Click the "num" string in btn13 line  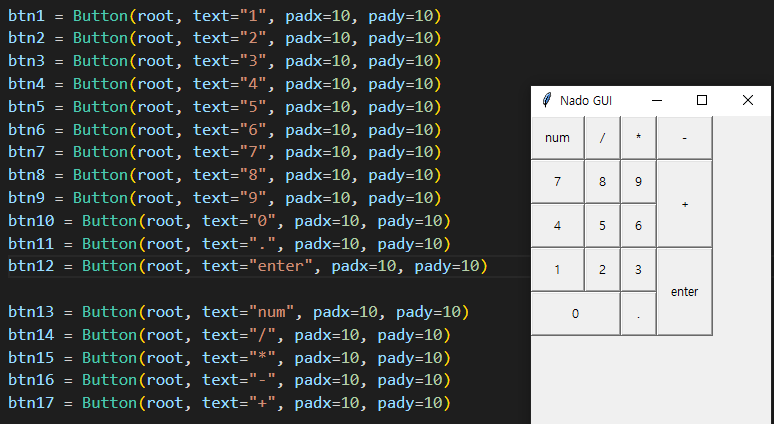tap(271, 312)
